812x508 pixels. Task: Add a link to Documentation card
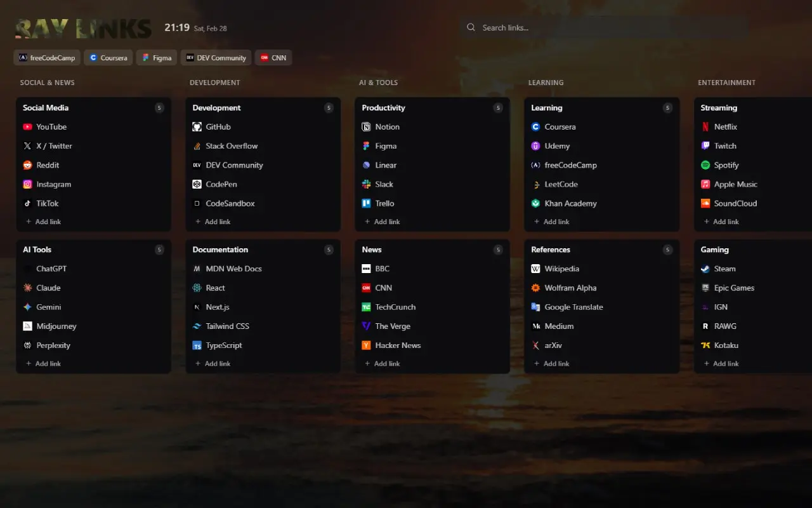(213, 364)
